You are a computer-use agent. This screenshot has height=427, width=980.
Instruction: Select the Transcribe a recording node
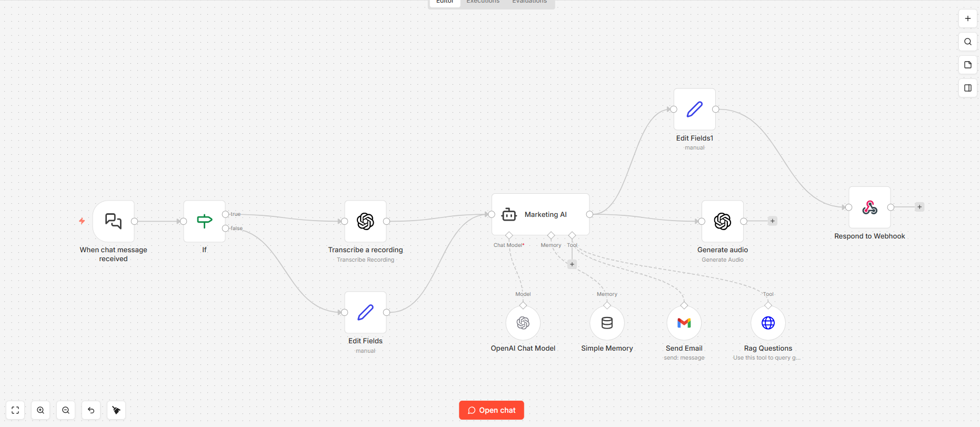click(x=365, y=221)
